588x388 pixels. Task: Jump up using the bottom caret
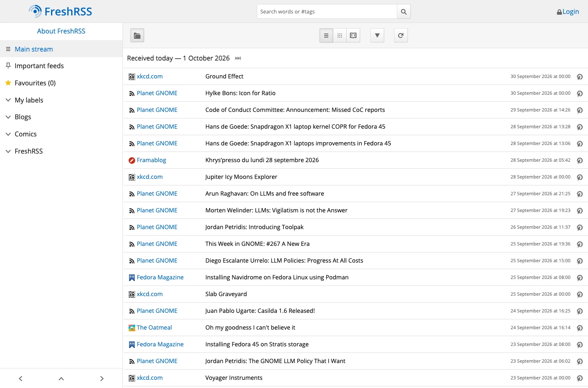coord(61,379)
